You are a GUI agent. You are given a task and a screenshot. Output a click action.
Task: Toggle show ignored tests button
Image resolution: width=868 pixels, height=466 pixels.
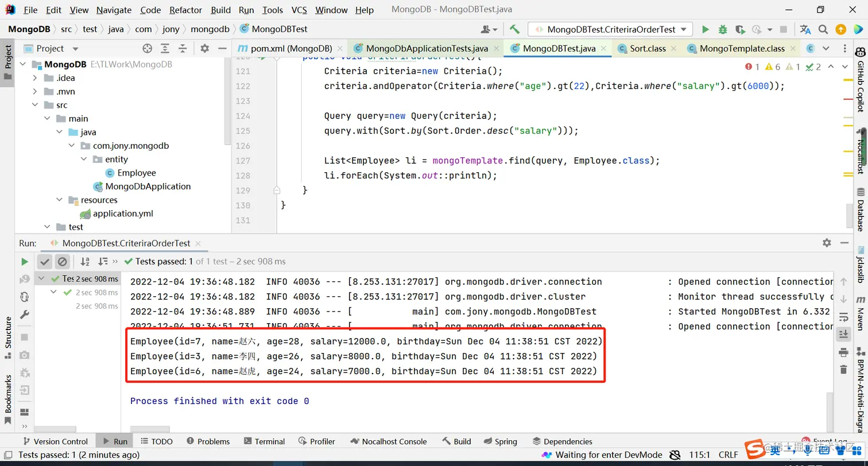point(62,262)
